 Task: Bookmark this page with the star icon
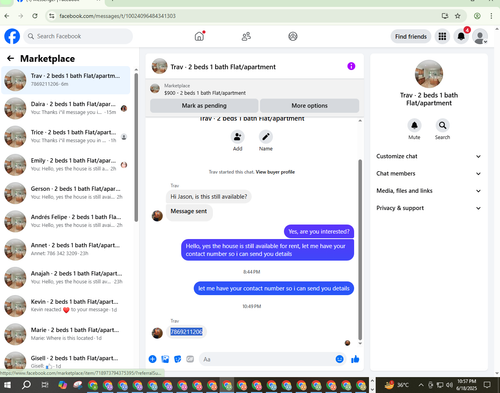[x=458, y=16]
